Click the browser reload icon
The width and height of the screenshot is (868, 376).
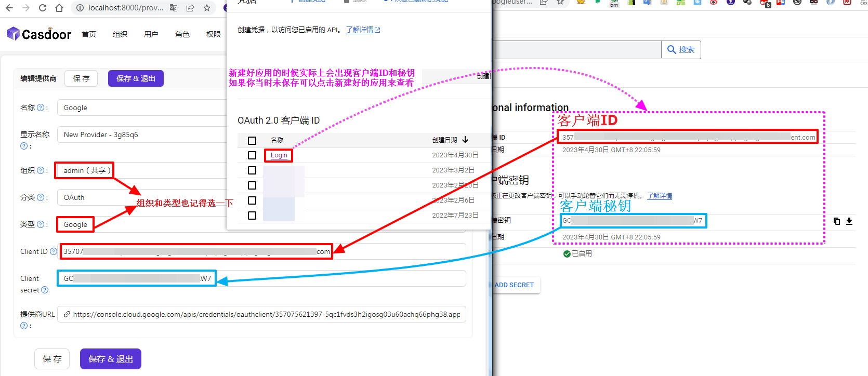[43, 8]
